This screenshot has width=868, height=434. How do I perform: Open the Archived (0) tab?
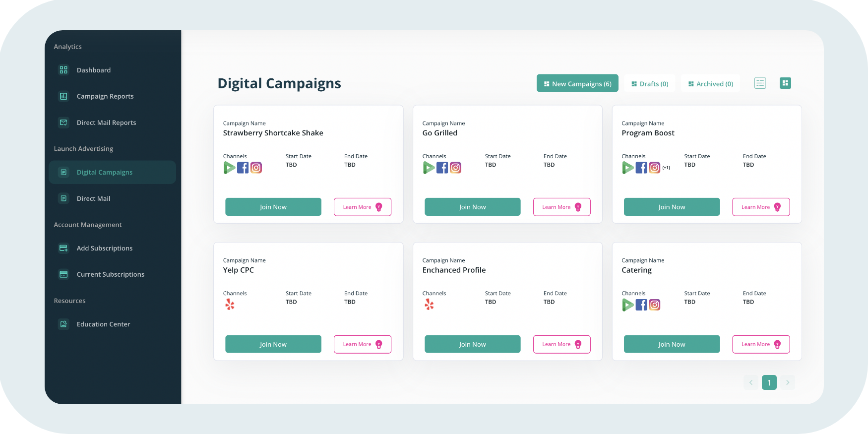[711, 84]
